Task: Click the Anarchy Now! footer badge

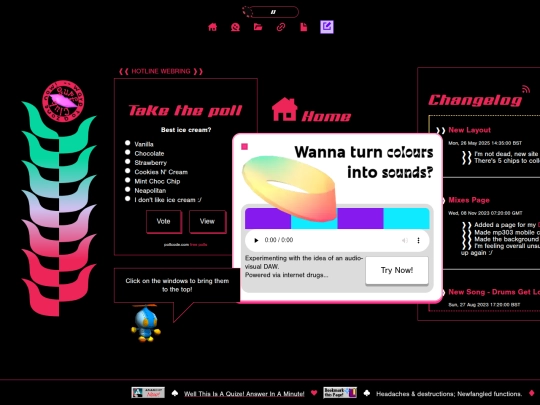Action: point(148,393)
